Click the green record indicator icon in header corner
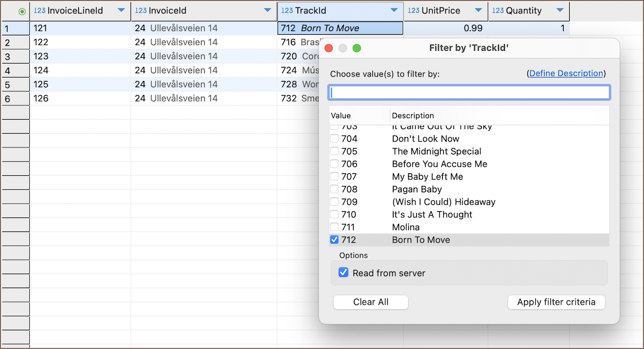The height and width of the screenshot is (349, 644). [x=22, y=11]
